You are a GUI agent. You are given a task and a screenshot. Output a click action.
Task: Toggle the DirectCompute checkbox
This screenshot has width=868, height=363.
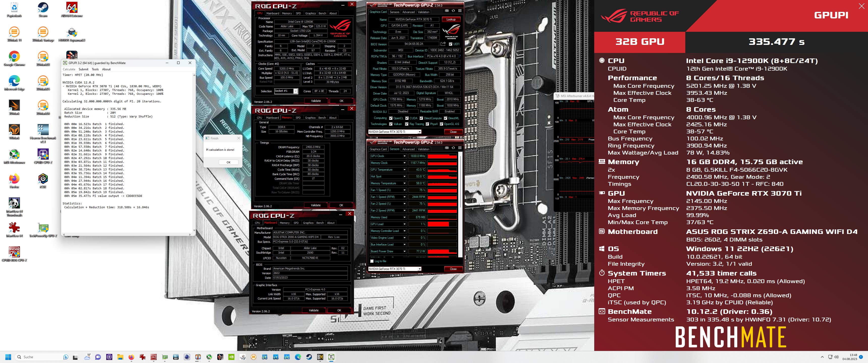pos(421,118)
